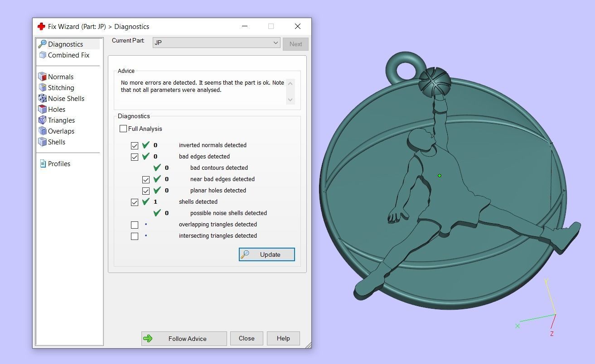Open the Combined Fix page label
595x364 pixels.
tap(68, 55)
